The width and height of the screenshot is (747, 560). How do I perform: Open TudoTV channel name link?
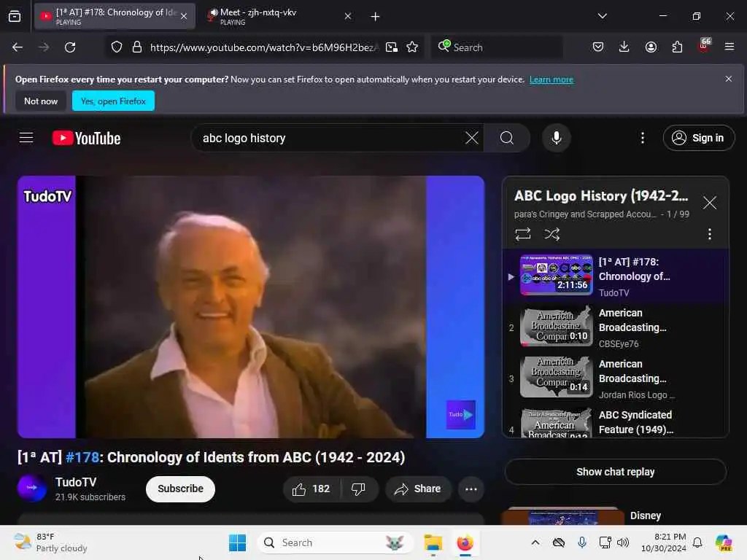[76, 482]
